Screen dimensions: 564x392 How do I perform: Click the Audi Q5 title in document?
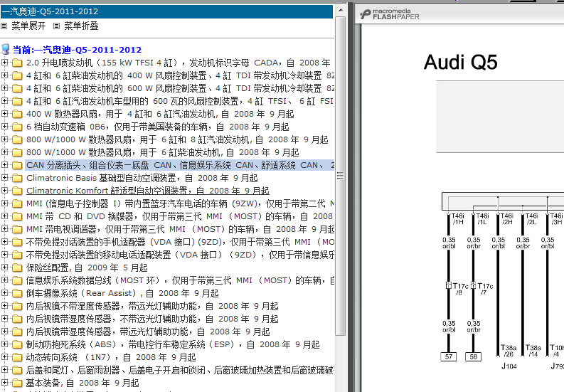pos(461,62)
